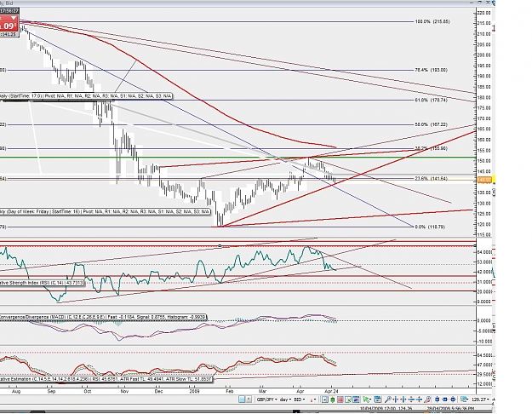The width and height of the screenshot is (532, 414).
Task: Select the green candlestick chart icon
Action: pyautogui.click(x=333, y=400)
